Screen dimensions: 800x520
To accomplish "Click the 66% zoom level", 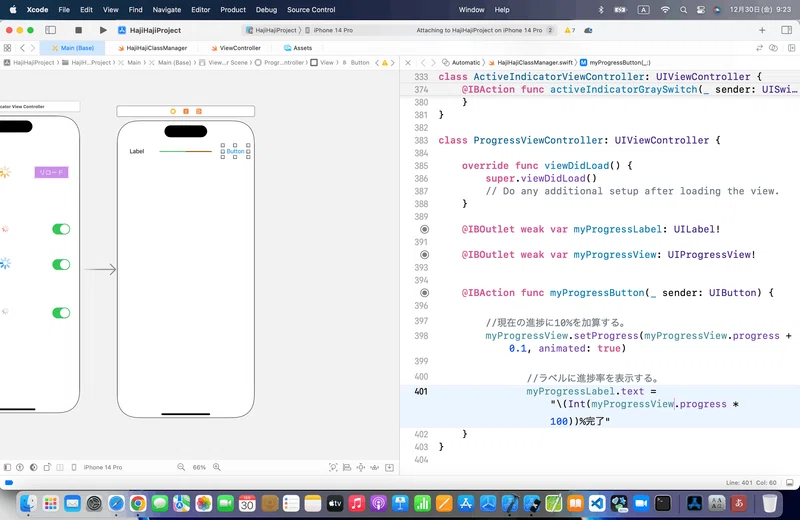I will (199, 467).
